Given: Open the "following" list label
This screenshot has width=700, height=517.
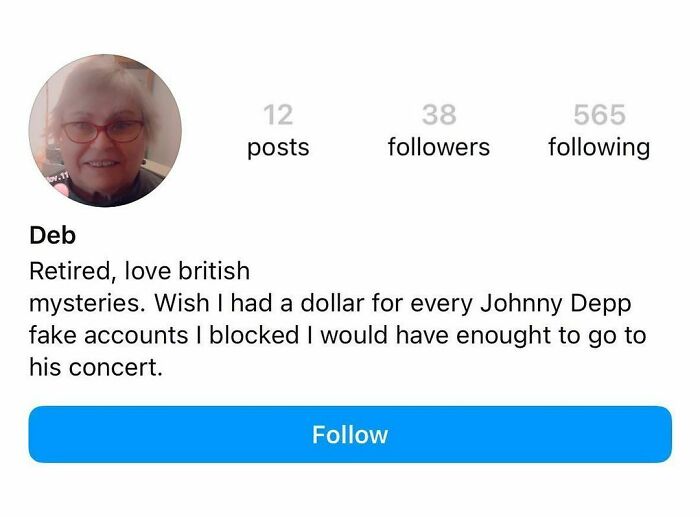Looking at the screenshot, I should (x=599, y=147).
